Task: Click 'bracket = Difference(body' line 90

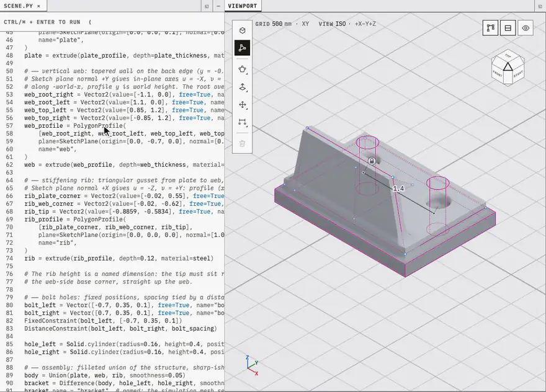Action: (x=124, y=383)
